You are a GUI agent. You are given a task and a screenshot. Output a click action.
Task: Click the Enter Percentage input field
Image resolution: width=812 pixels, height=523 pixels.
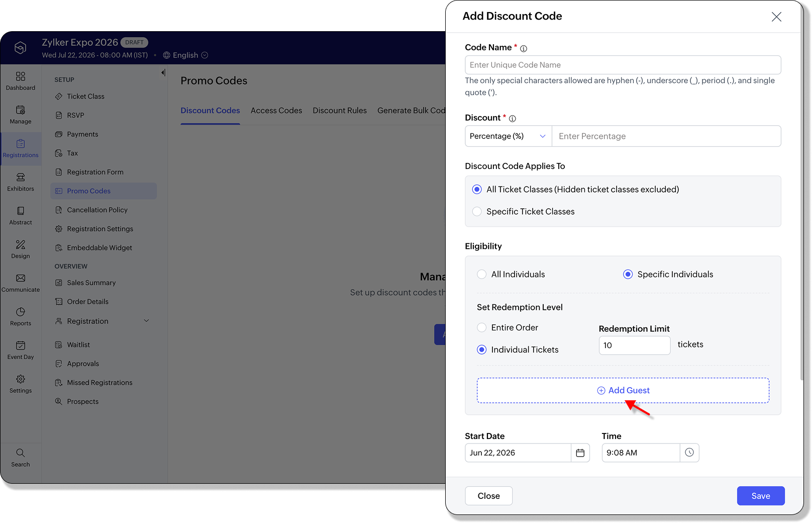pos(666,136)
